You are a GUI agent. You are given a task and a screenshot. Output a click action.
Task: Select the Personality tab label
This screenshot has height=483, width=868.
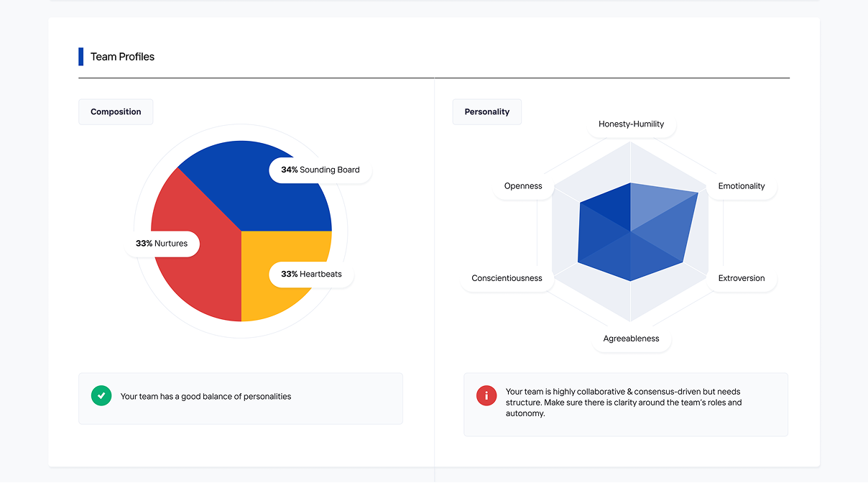[486, 112]
